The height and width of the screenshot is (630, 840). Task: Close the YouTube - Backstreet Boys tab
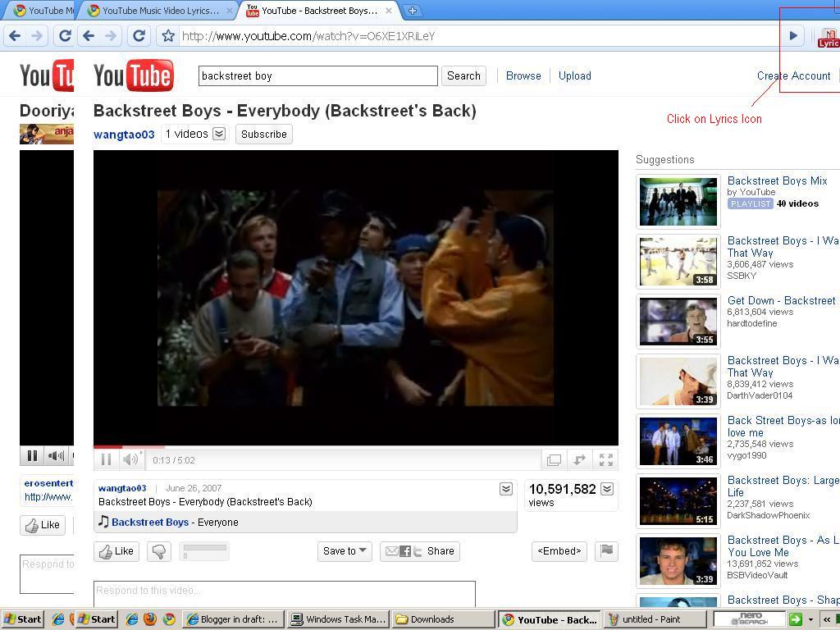point(389,10)
